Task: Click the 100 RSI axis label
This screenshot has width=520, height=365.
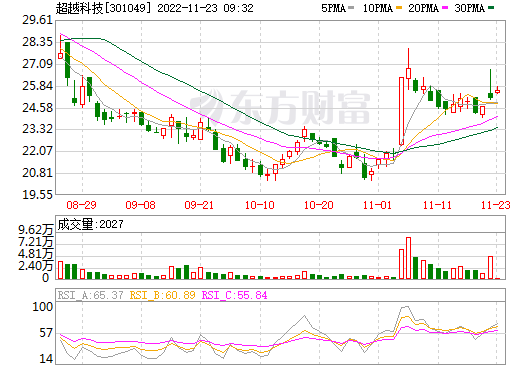Action: pyautogui.click(x=42, y=307)
